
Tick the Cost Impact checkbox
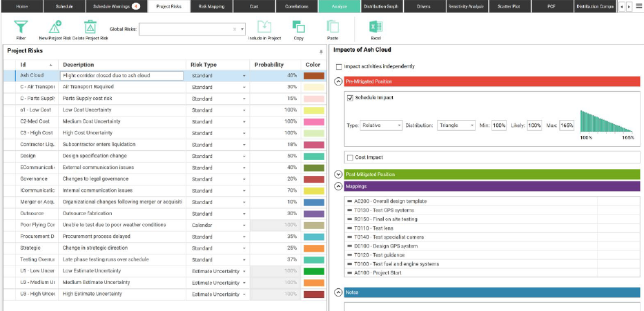click(x=350, y=158)
